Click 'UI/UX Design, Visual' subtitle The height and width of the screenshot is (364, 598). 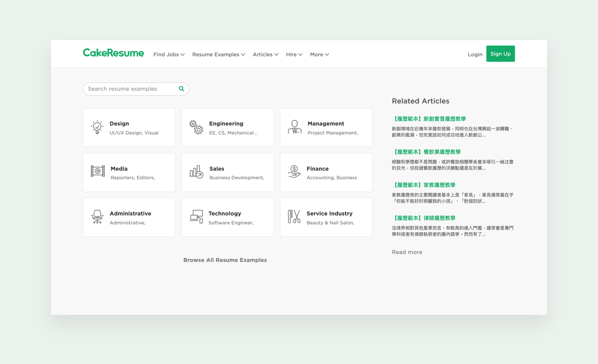point(134,133)
